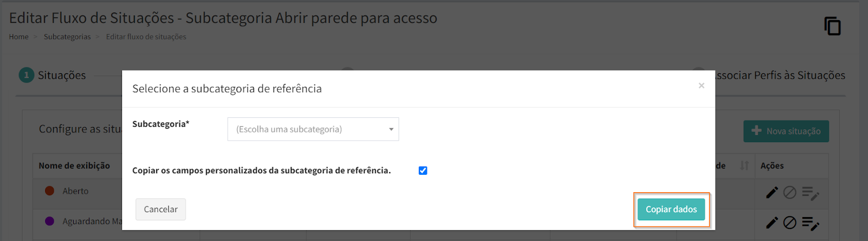868x241 pixels.
Task: Go to Associar Perfis às Situações step
Action: tap(779, 75)
